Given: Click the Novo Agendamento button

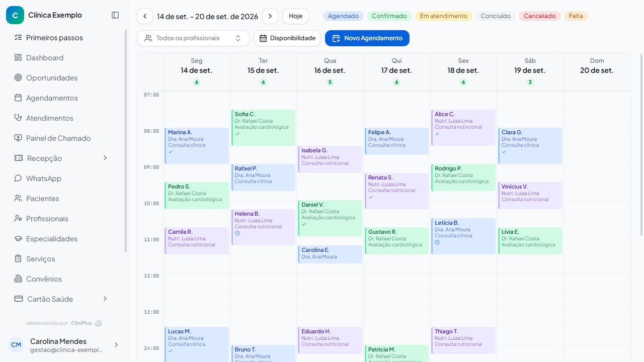Looking at the screenshot, I should pyautogui.click(x=367, y=38).
